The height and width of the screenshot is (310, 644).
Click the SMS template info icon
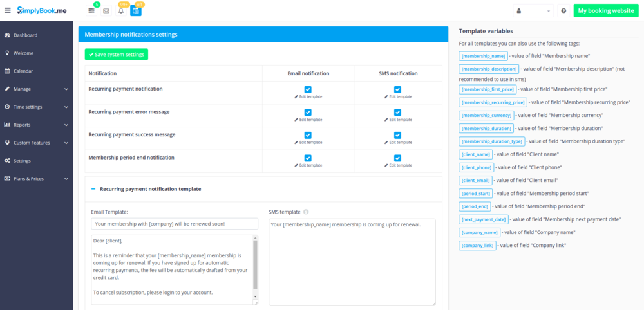click(306, 212)
